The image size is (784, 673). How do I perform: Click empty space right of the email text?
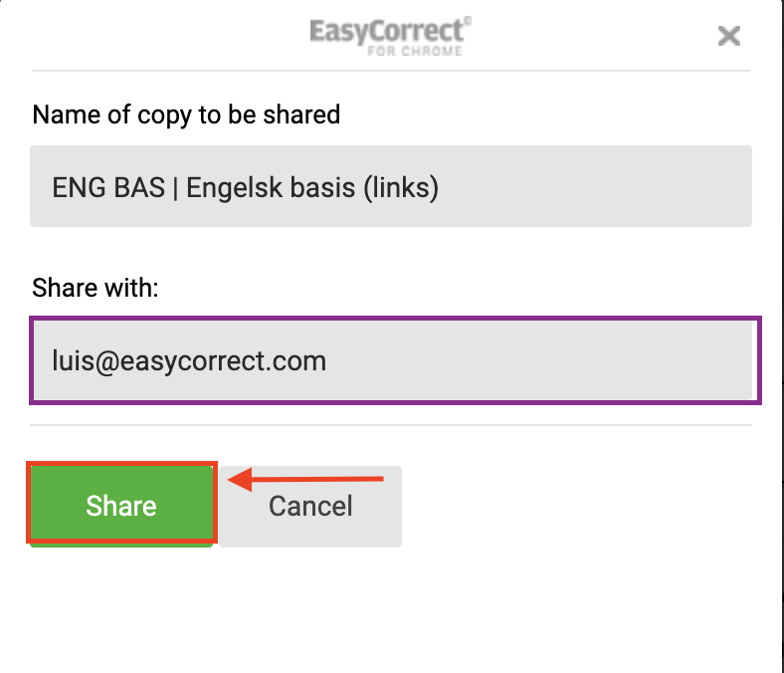point(547,360)
